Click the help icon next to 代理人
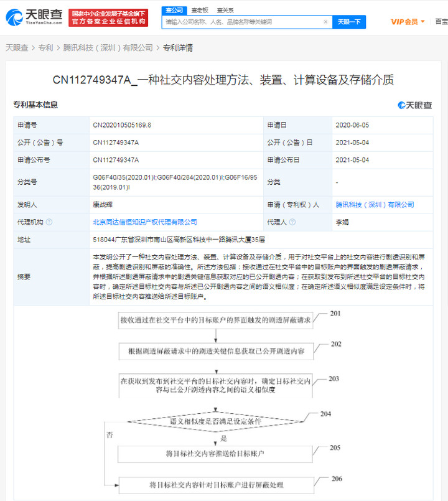This screenshot has height=501, width=448. [292, 222]
